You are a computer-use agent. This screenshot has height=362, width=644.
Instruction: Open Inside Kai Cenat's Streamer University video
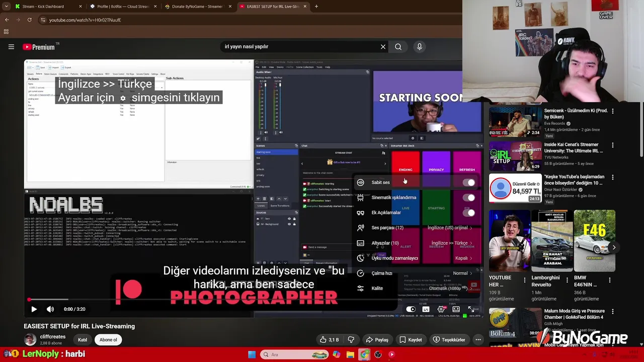(515, 156)
